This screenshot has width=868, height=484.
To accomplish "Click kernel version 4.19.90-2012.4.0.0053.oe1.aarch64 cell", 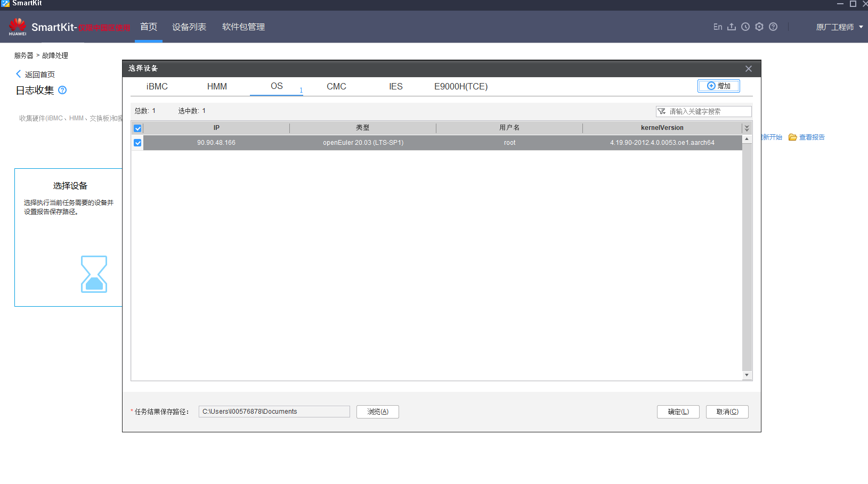I will 662,143.
